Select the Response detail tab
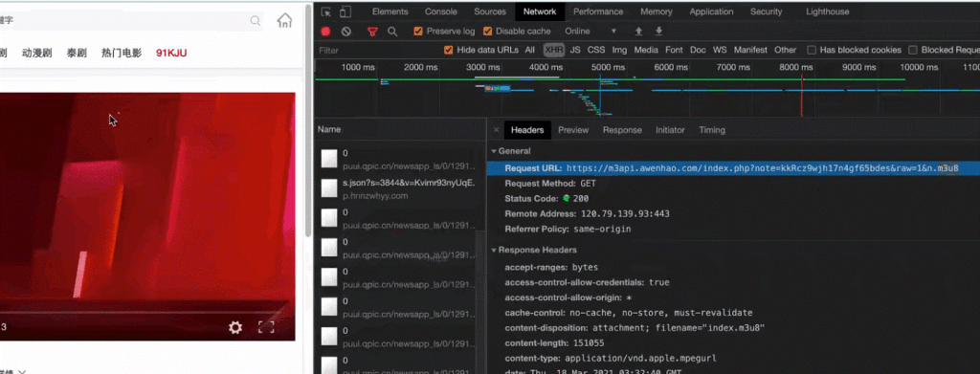Screen dimensions: 980x374 [622, 130]
